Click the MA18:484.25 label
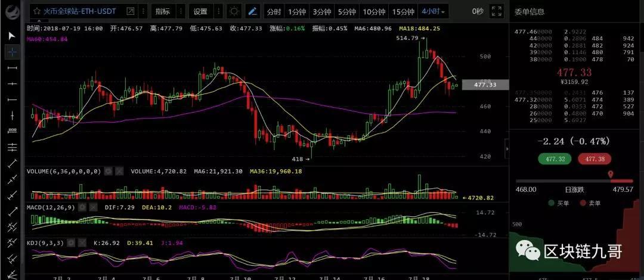 pos(419,29)
